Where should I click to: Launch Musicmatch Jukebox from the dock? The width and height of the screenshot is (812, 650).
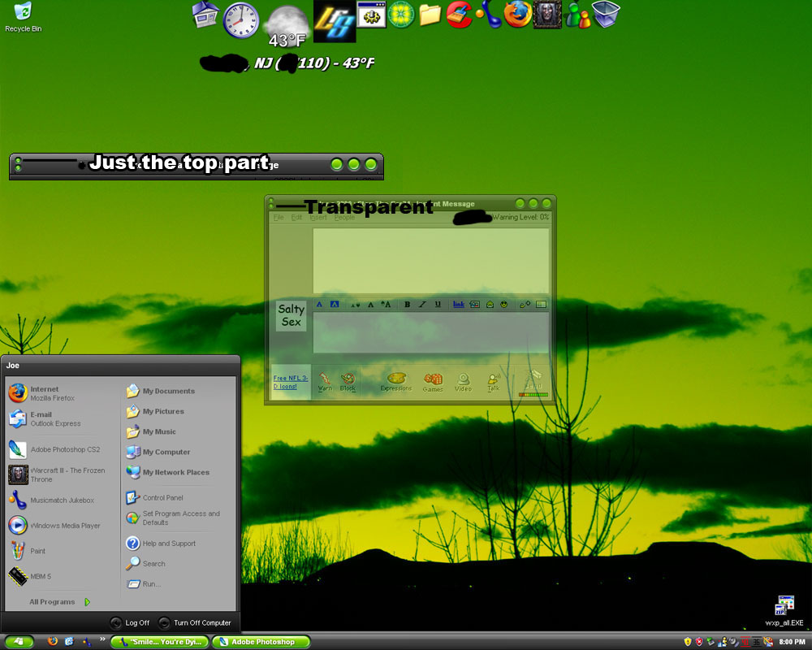click(489, 15)
